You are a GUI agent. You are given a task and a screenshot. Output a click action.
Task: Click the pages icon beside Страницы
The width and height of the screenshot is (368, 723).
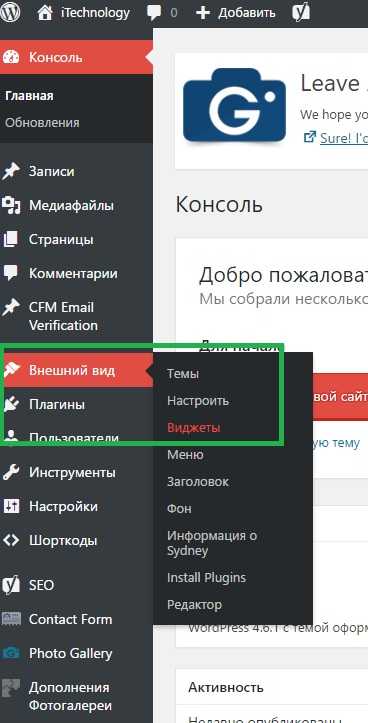11,239
